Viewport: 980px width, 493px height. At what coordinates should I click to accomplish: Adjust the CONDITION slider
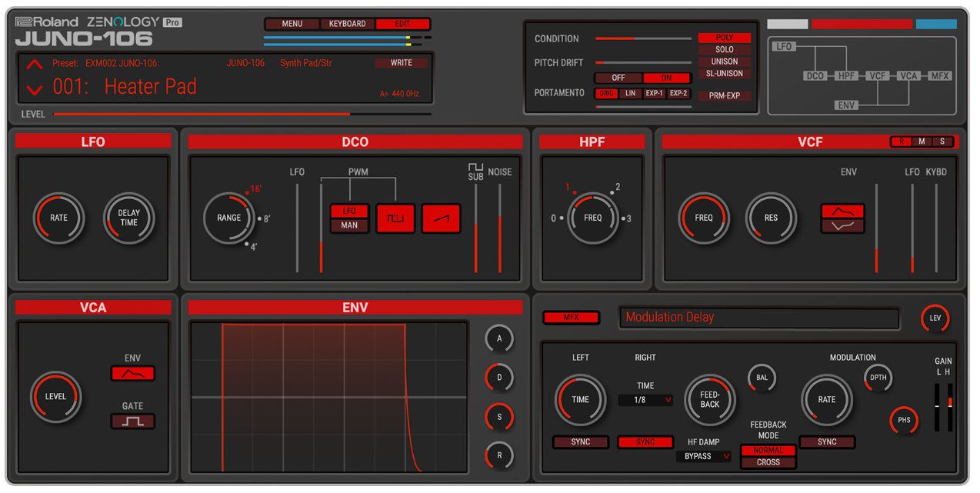643,38
